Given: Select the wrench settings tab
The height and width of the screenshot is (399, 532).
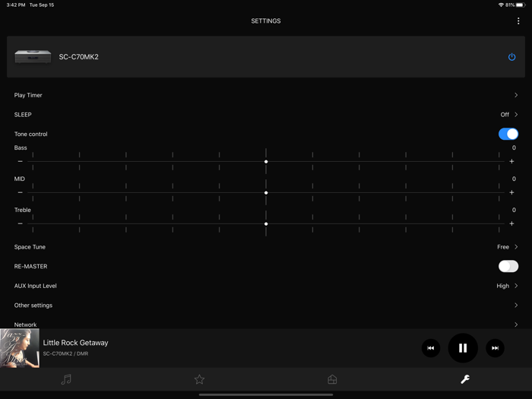Looking at the screenshot, I should click(x=465, y=379).
